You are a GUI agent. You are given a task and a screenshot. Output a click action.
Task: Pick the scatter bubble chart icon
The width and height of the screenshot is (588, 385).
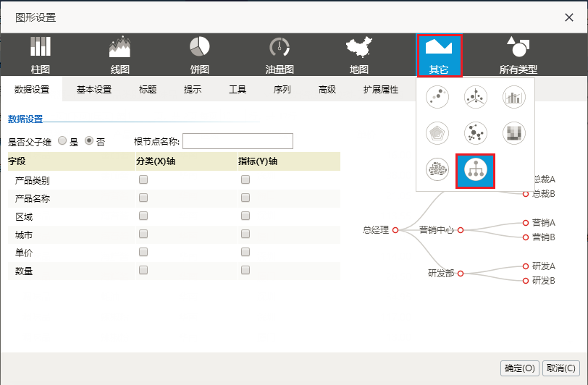coord(437,97)
